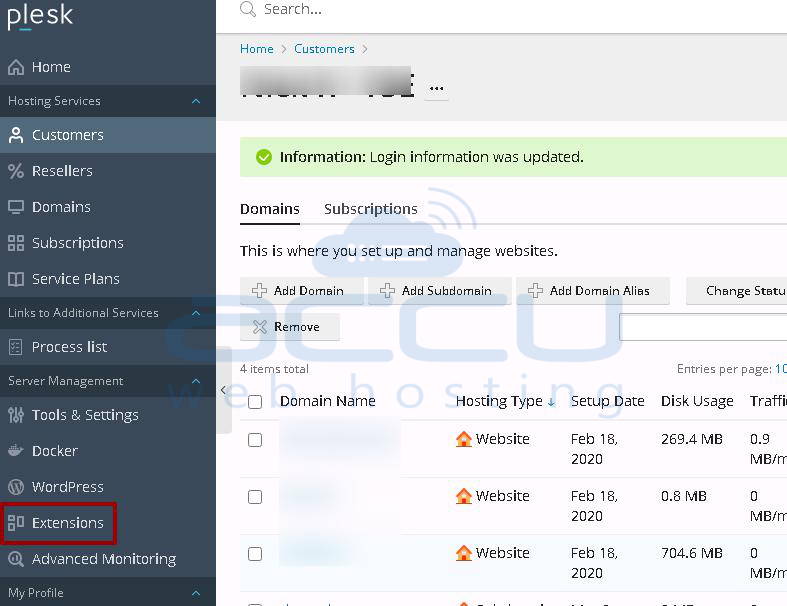Screen dimensions: 787x606
Task: Click the Home breadcrumb link
Action: click(256, 49)
